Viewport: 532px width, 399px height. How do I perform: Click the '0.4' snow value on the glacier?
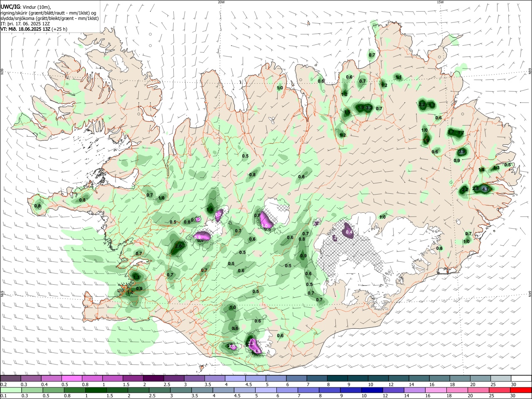[x=349, y=232]
